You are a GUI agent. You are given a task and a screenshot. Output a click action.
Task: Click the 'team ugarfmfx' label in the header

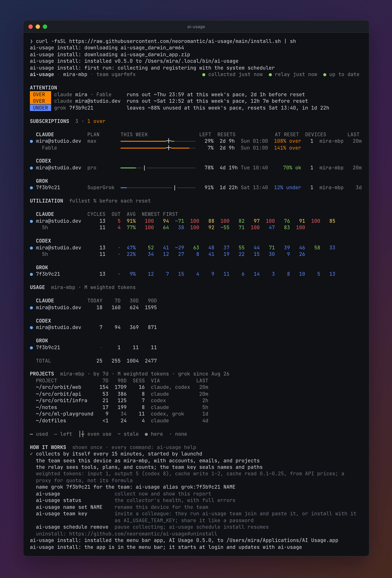pyautogui.click(x=116, y=75)
